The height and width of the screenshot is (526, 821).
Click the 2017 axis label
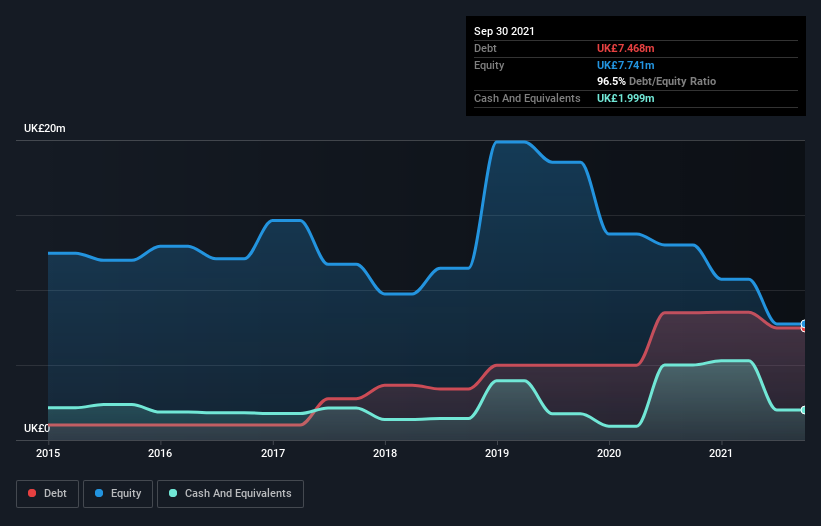click(x=273, y=453)
